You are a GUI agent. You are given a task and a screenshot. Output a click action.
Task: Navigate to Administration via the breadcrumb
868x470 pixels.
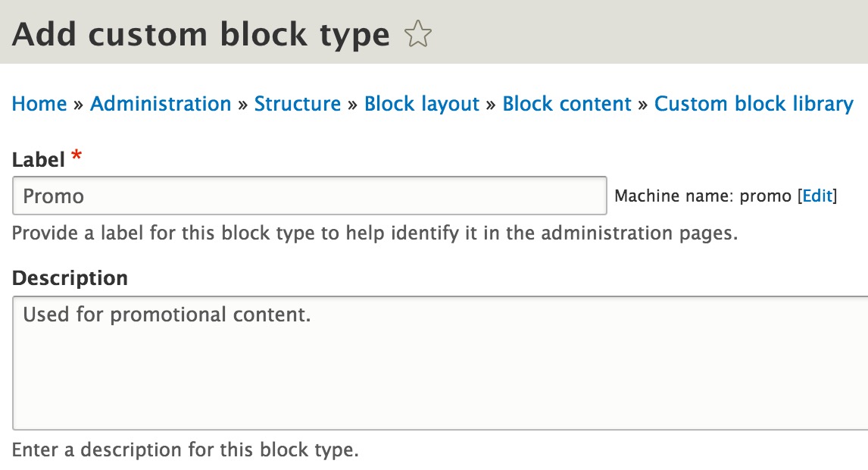(x=161, y=104)
